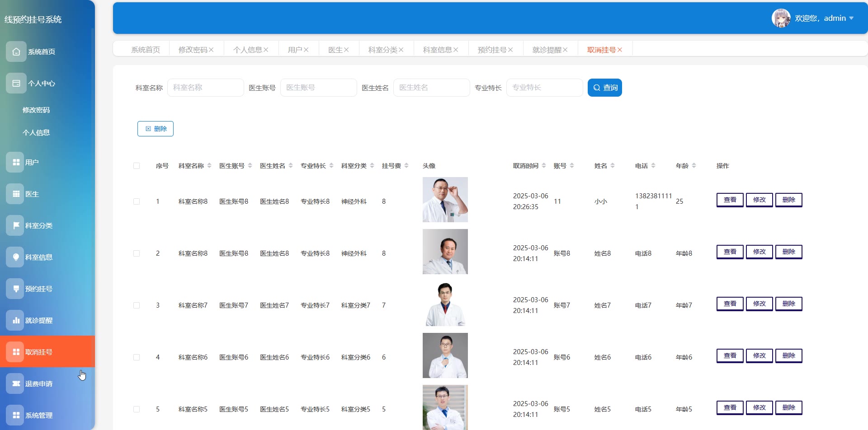This screenshot has height=430, width=868.
Task: Close the 科室信息 tab
Action: pyautogui.click(x=456, y=50)
